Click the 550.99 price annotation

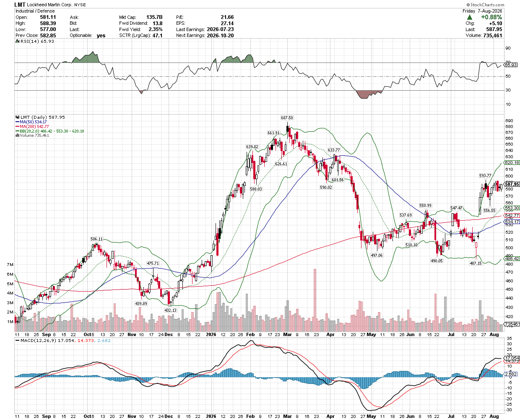pos(425,206)
